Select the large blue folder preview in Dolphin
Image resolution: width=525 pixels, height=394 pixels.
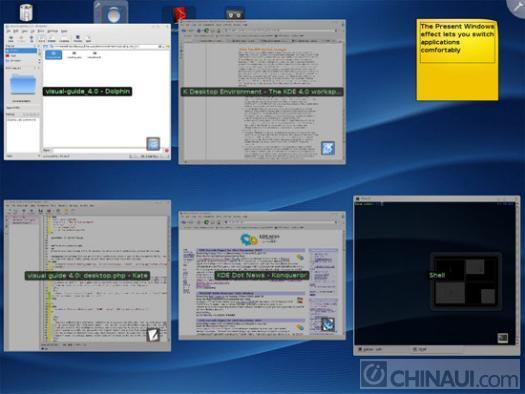[x=23, y=85]
